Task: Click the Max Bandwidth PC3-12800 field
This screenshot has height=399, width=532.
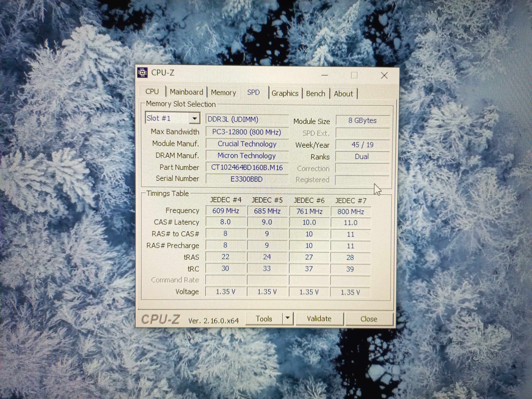Action: pos(247,132)
